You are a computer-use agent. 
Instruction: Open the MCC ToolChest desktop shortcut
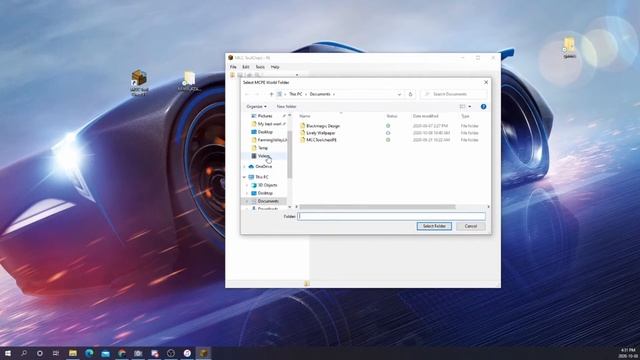click(x=139, y=83)
